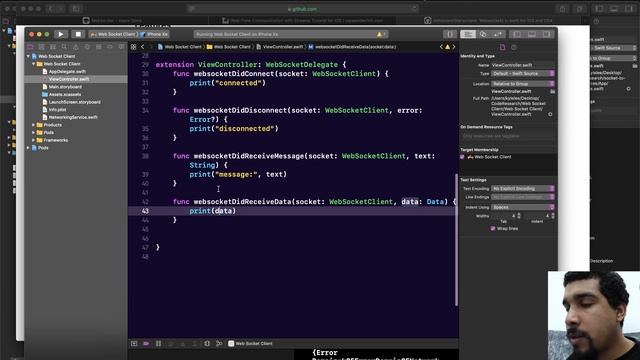Click the Indent width stepper
The image size is (640, 360).
coord(553,216)
